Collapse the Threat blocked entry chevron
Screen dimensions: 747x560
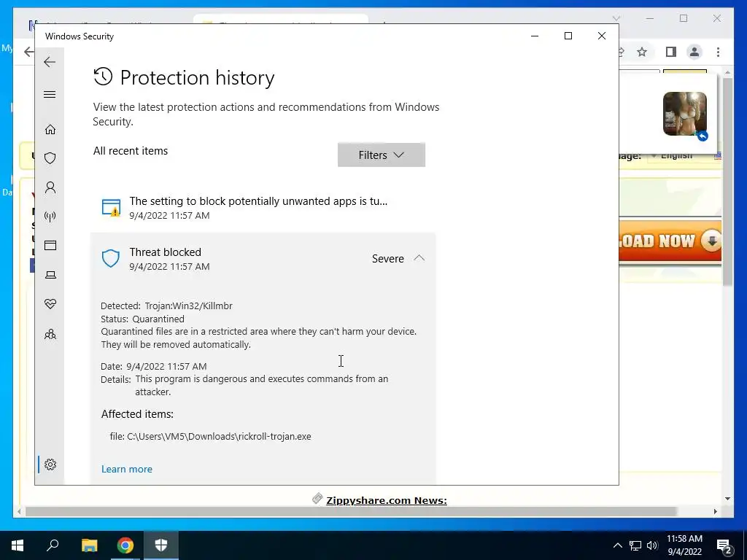coord(419,258)
